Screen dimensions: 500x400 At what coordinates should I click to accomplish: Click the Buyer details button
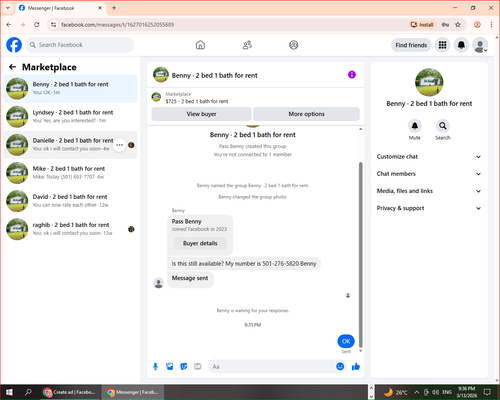pyautogui.click(x=200, y=243)
